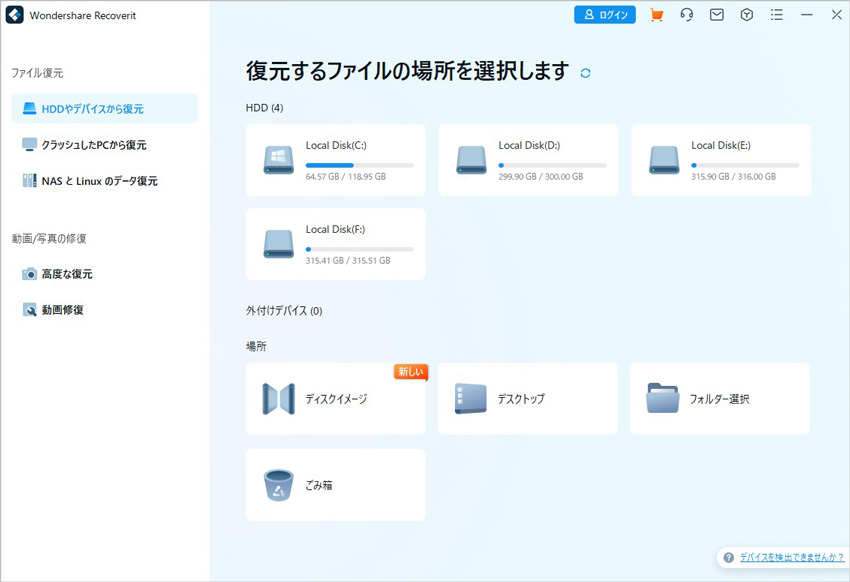Click the package/product hexagon icon
Screen dimensions: 850x582
[x=746, y=14]
